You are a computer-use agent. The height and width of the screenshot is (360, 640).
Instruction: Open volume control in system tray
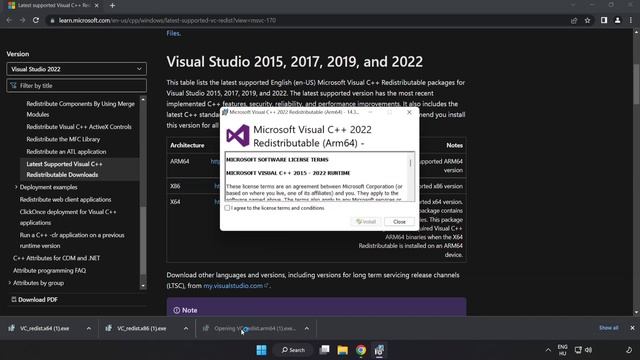(x=588, y=350)
